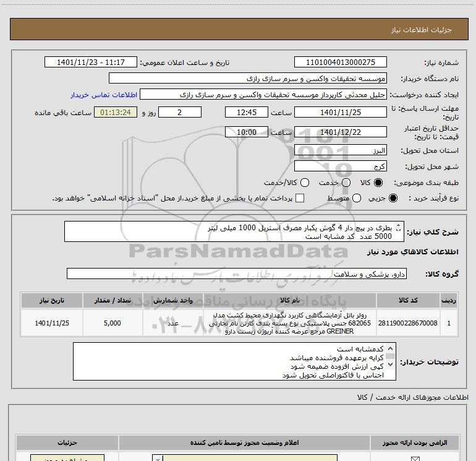Click the buyer notes text area
The height and width of the screenshot is (461, 476).
tap(234, 361)
